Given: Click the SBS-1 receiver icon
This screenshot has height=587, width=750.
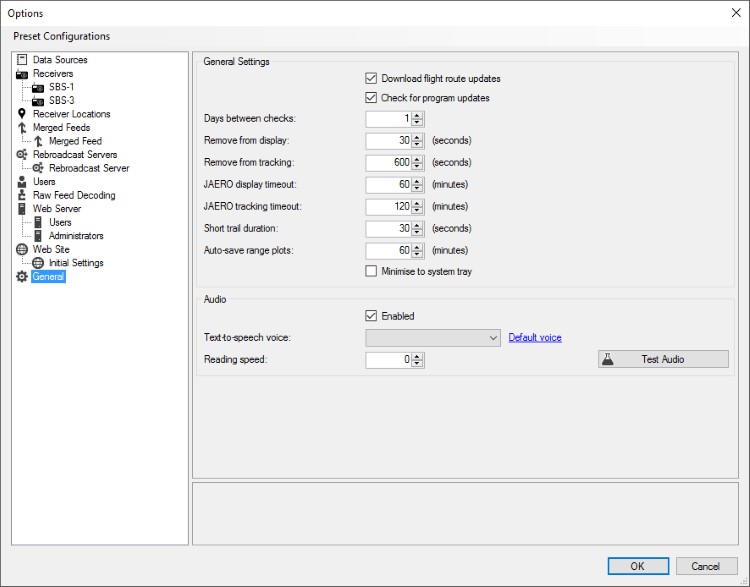Looking at the screenshot, I should (x=38, y=87).
